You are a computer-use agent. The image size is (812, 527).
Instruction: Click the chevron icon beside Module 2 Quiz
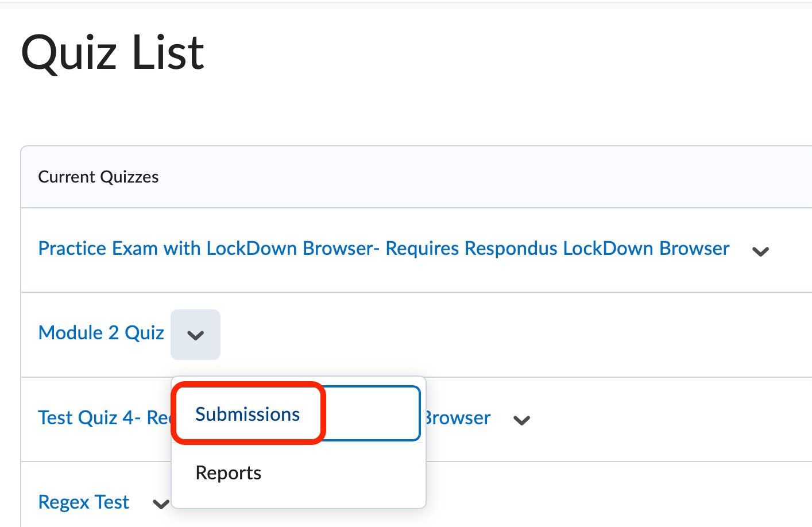[195, 335]
